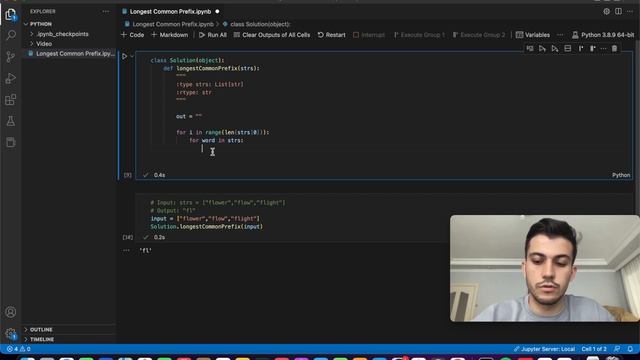Click the second cell Solution.longestCommonPrefix(input) line
The height and width of the screenshot is (360, 640).
coord(207,227)
